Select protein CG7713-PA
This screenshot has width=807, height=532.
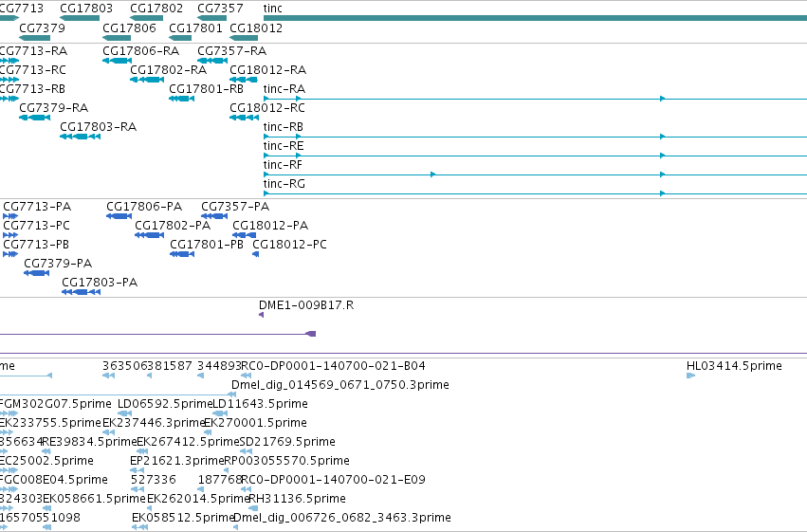point(37,207)
